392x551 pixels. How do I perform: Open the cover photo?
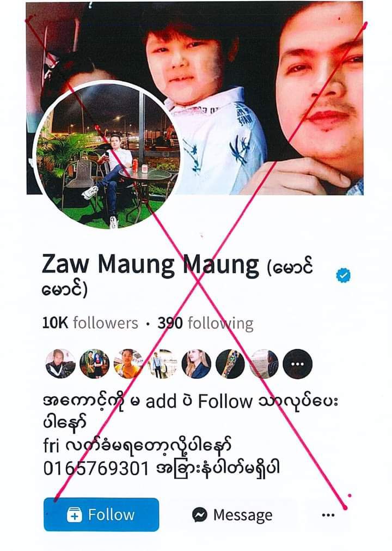(195, 98)
